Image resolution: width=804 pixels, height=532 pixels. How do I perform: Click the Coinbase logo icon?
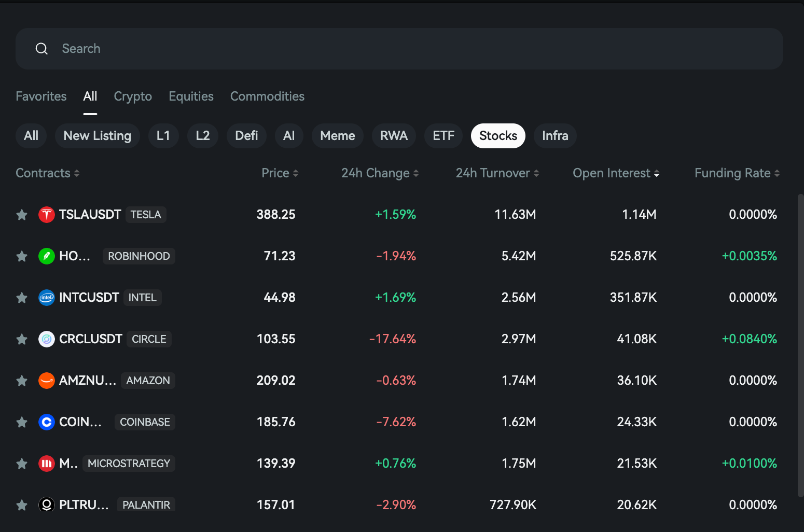pos(46,422)
